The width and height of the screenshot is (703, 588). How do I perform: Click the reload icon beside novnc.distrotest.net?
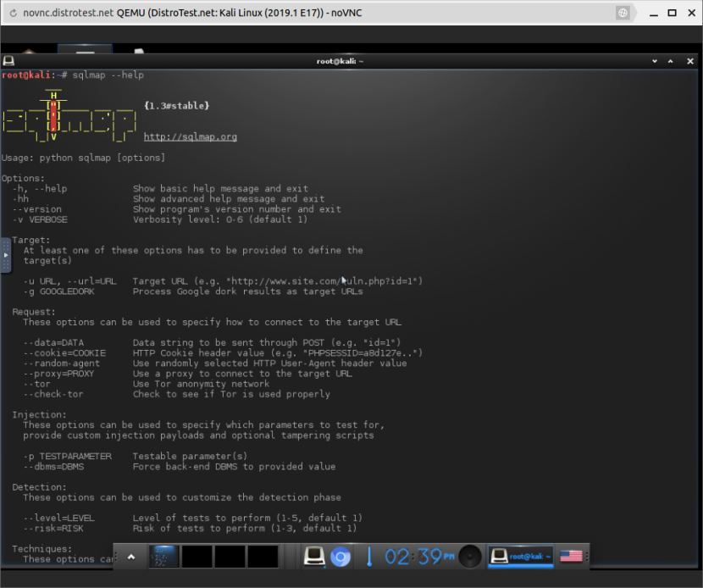(x=14, y=13)
